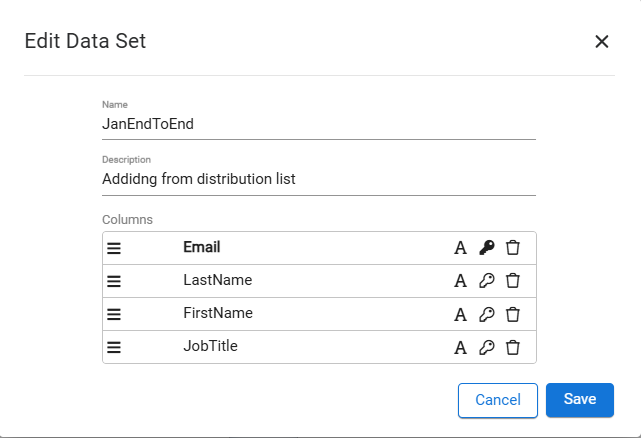Cancel editing the data set
The width and height of the screenshot is (641, 438).
click(x=498, y=400)
